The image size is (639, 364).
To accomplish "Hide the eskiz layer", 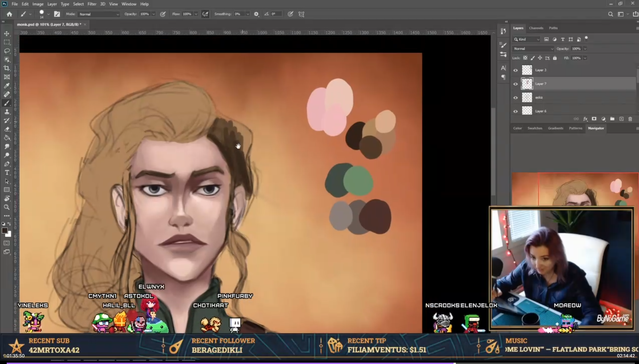I will 515,98.
